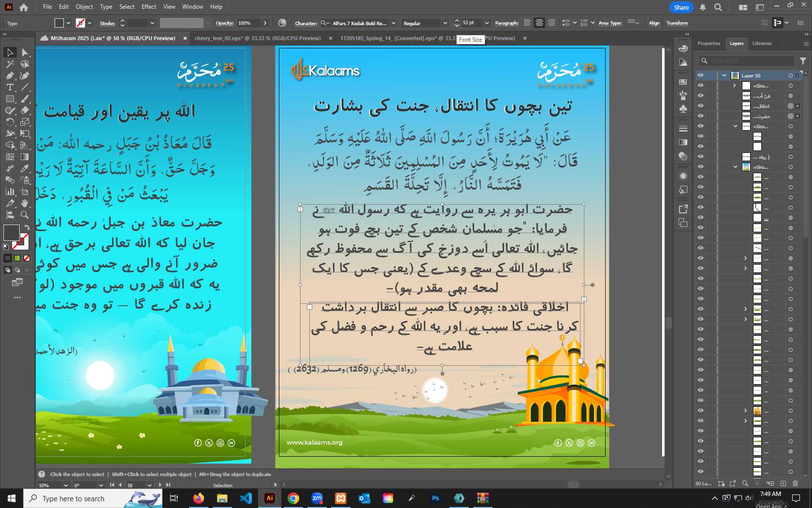812x508 pixels.
Task: Open the Effect menu
Action: pos(149,7)
